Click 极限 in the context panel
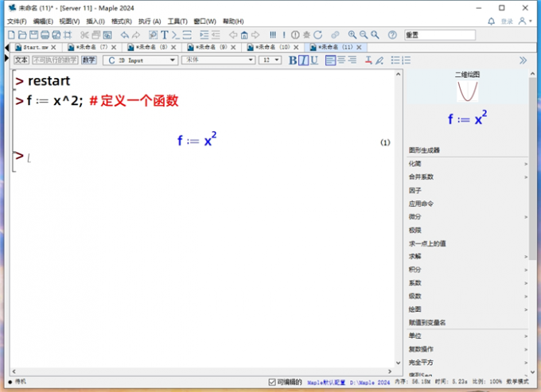Image resolution: width=541 pixels, height=392 pixels. 415,230
